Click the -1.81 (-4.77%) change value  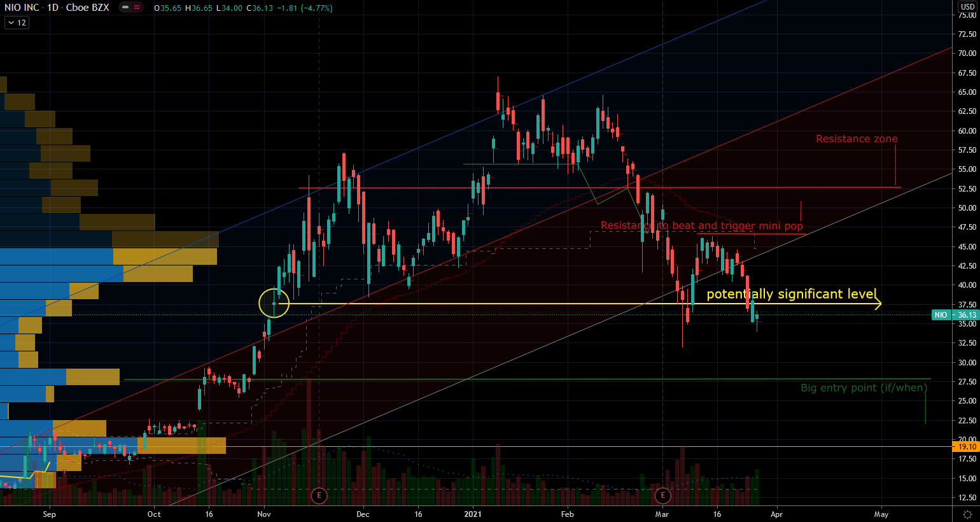click(305, 8)
